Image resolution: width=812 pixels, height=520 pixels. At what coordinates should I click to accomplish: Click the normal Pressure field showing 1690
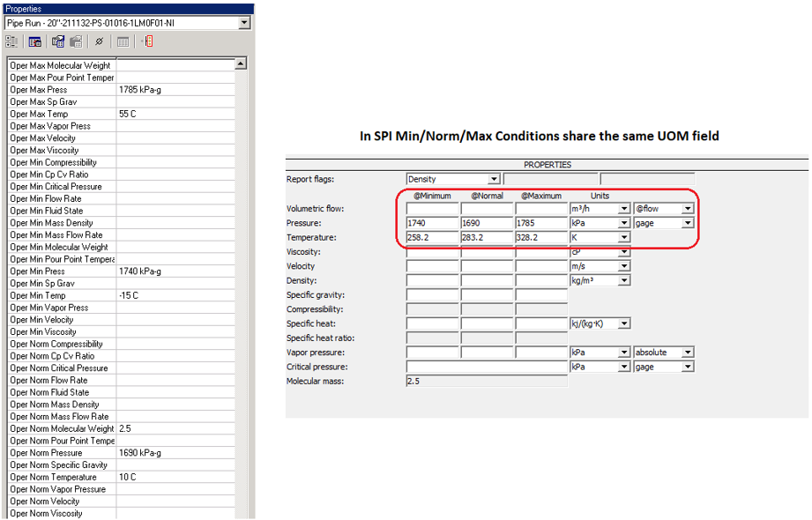click(486, 224)
